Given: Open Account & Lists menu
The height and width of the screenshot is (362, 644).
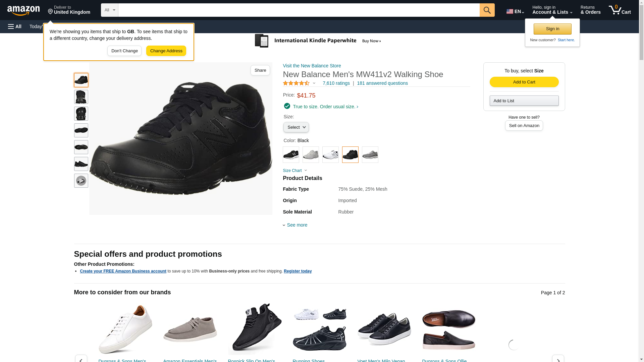Looking at the screenshot, I should [552, 10].
